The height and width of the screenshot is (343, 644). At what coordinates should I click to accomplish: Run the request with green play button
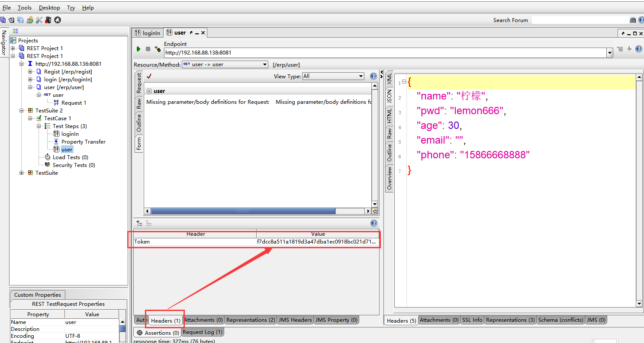click(x=138, y=49)
